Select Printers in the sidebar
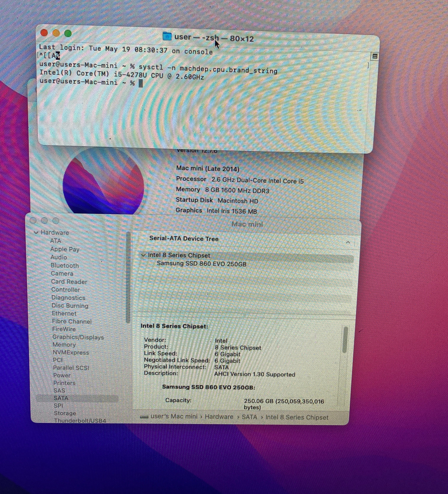 pyautogui.click(x=64, y=383)
